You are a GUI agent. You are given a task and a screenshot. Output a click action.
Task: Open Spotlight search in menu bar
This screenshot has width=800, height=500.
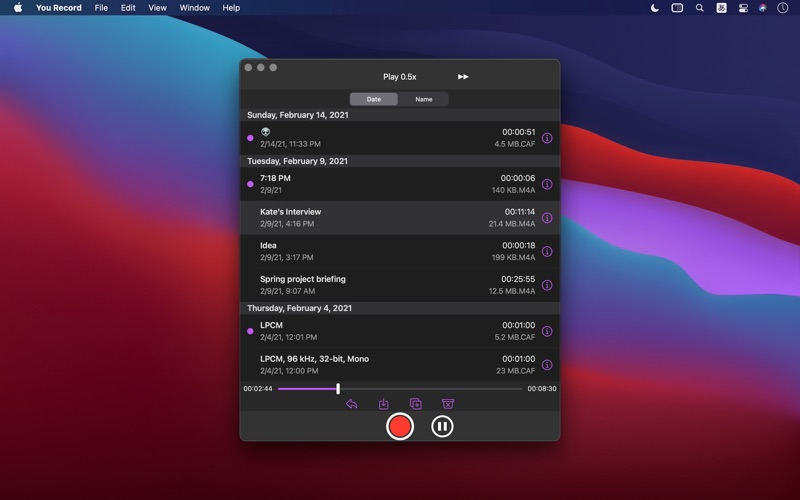(700, 8)
